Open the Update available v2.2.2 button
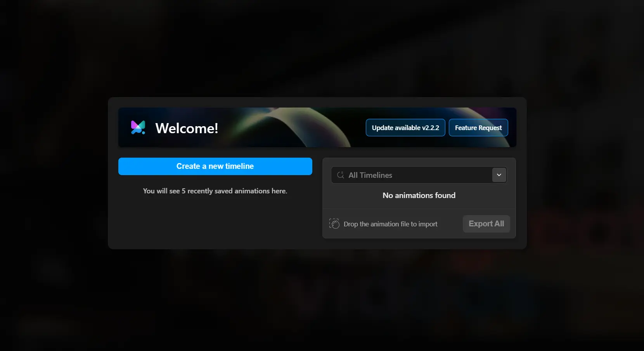 405,128
